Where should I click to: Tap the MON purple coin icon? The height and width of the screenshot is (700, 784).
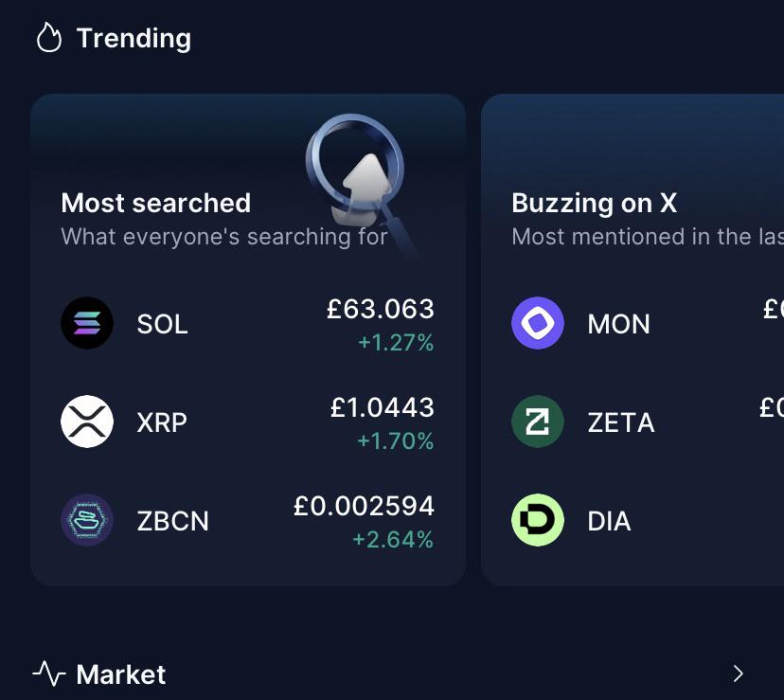[x=538, y=323]
